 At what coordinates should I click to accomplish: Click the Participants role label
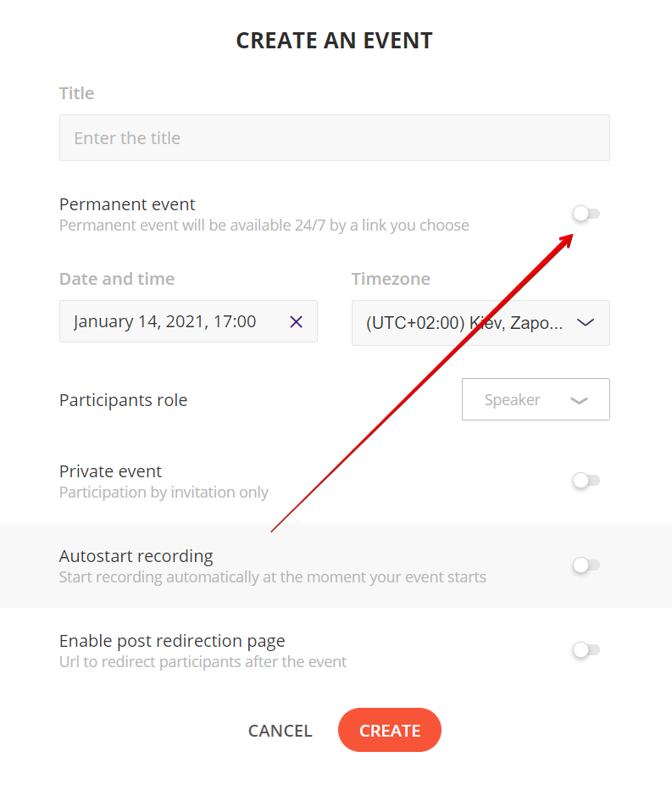[x=124, y=400]
